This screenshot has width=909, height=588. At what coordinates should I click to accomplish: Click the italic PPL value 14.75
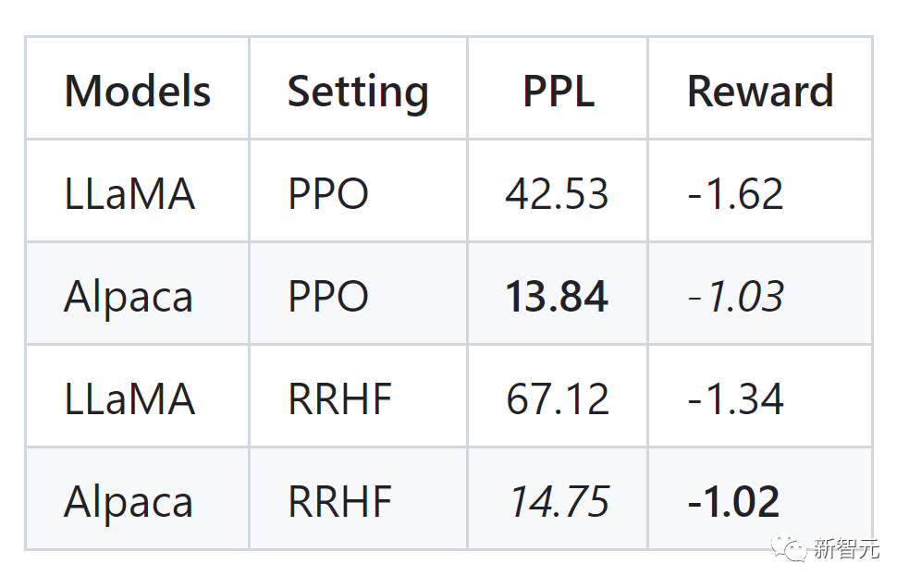coord(559,502)
